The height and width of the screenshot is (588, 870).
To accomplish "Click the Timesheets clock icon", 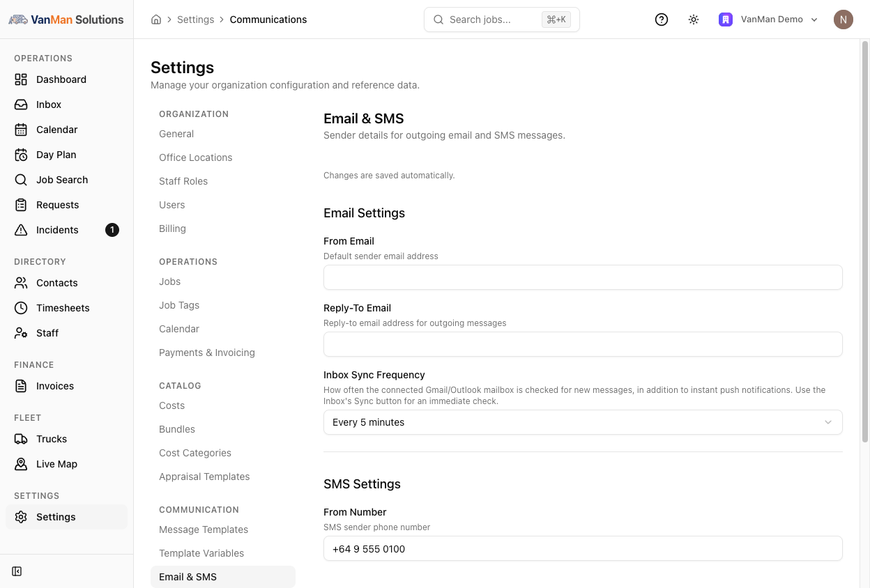I will (x=21, y=308).
